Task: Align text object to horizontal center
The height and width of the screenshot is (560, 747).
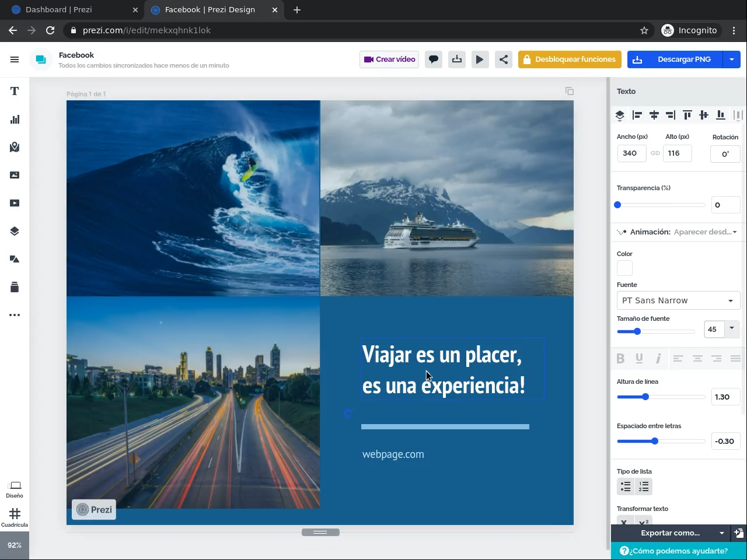Action: pyautogui.click(x=654, y=116)
